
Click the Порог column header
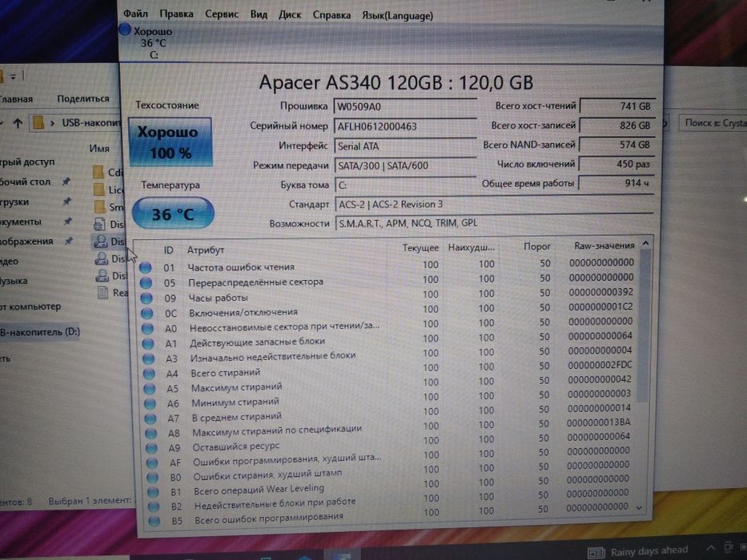pyautogui.click(x=537, y=246)
